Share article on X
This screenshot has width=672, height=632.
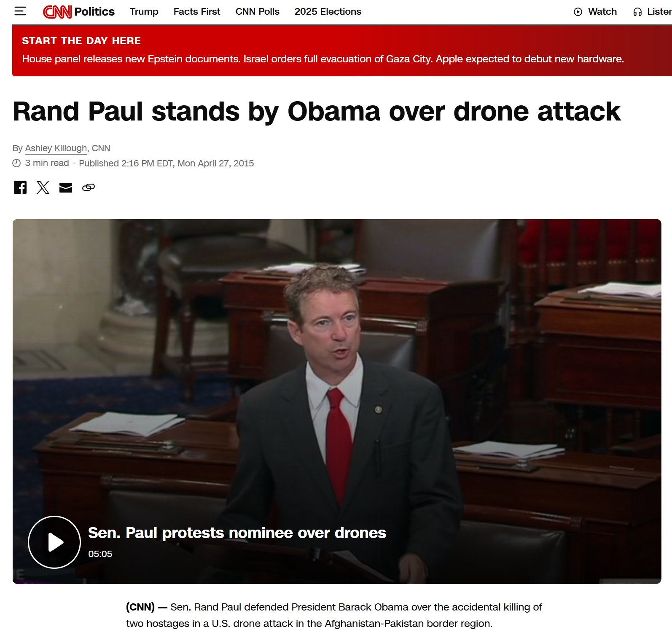pyautogui.click(x=43, y=187)
